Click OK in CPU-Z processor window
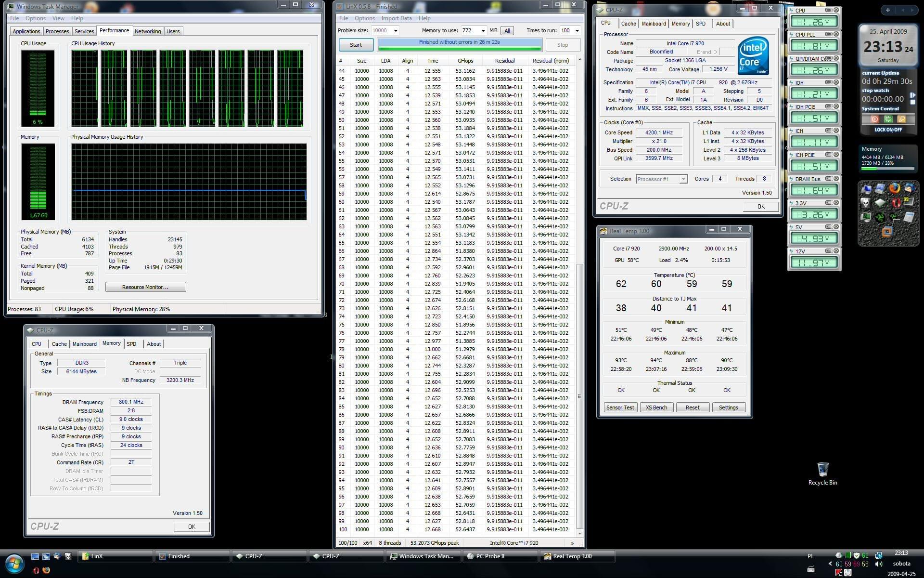 [761, 206]
